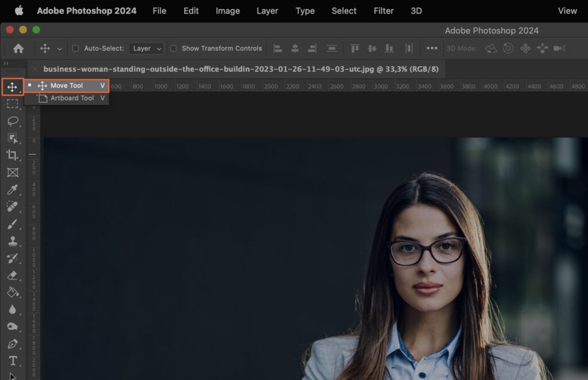Screen dimensions: 588x380
Task: Select the Crop tool
Action: click(x=13, y=155)
